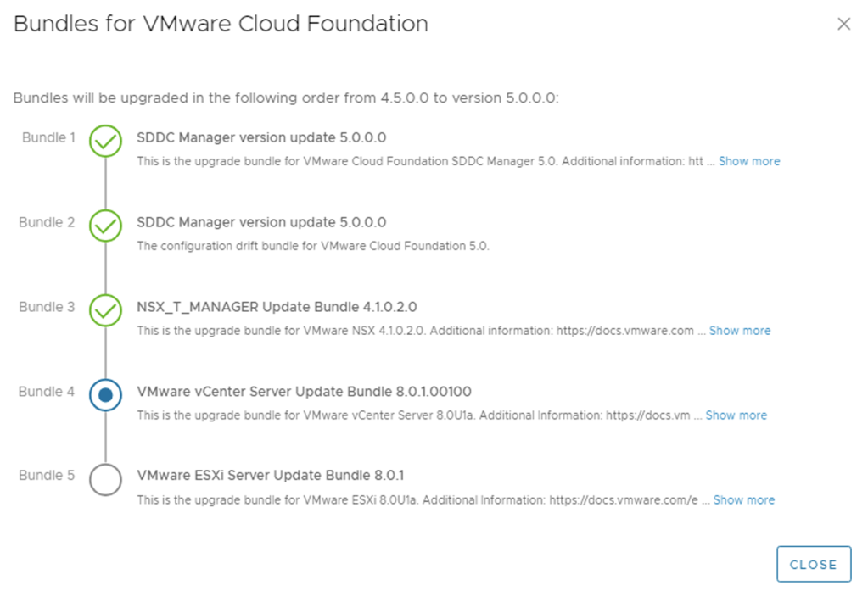The image size is (868, 591).
Task: Expand the vCenter Server bundle description
Action: (x=736, y=415)
